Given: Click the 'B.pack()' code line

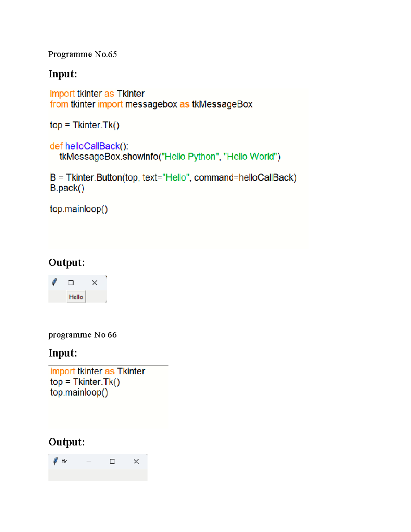Looking at the screenshot, I should pos(67,188).
